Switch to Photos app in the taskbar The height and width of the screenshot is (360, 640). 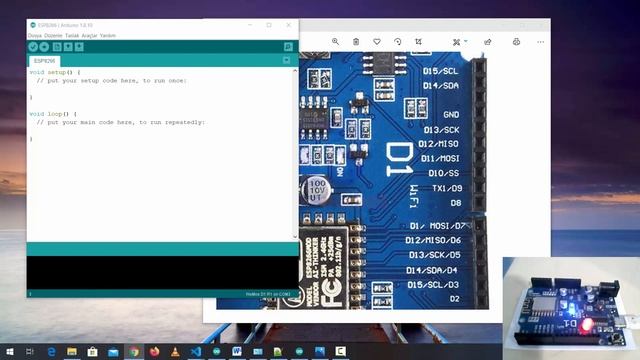click(320, 351)
